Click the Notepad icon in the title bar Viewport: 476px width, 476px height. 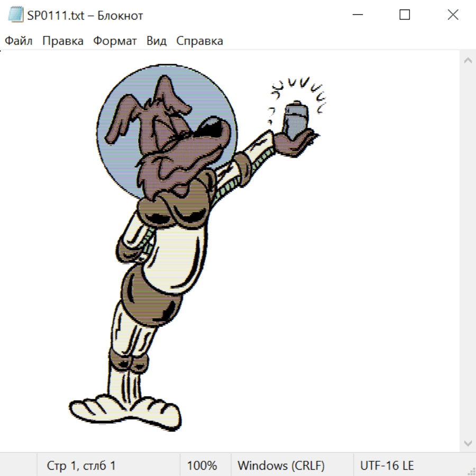[x=16, y=15]
